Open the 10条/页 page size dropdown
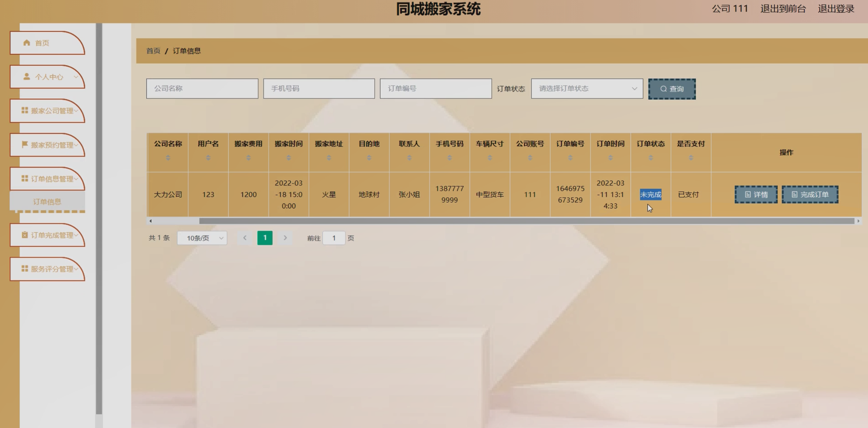Screen dimensions: 868x428 202,238
